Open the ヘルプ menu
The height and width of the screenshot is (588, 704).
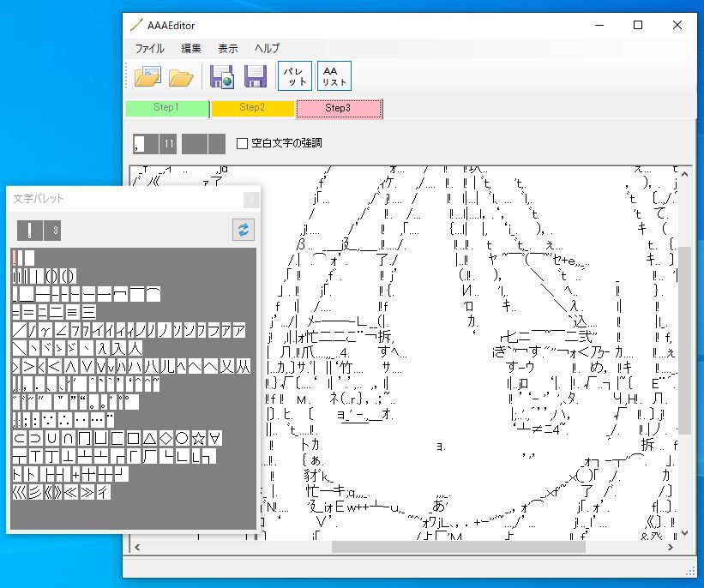(267, 49)
